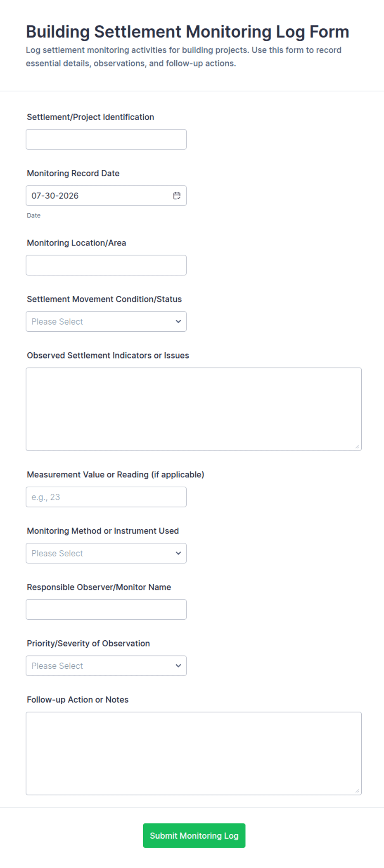
Task: Open the calendar picker icon
Action: [x=177, y=196]
